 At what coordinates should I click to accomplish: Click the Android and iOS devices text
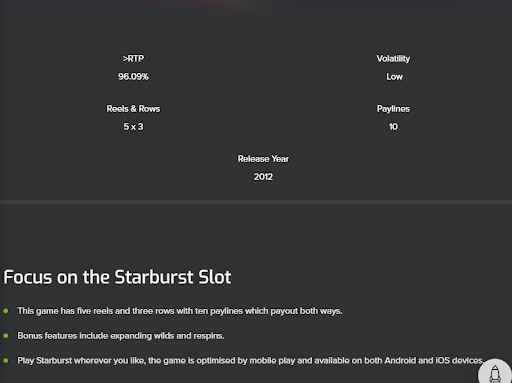[434, 361]
